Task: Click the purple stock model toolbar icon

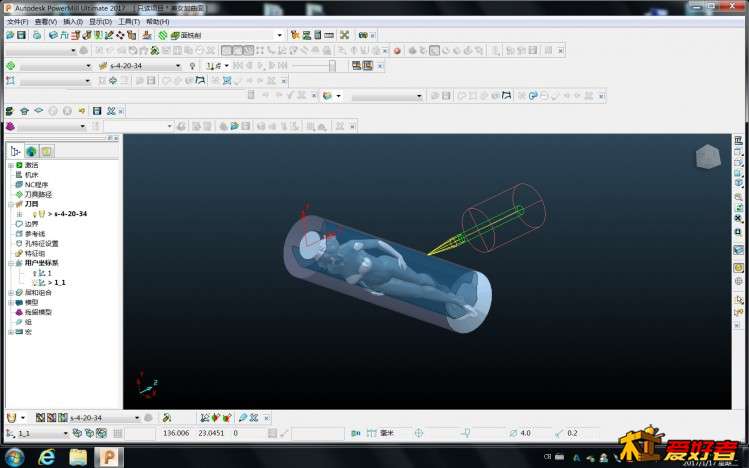Action: 10,126
